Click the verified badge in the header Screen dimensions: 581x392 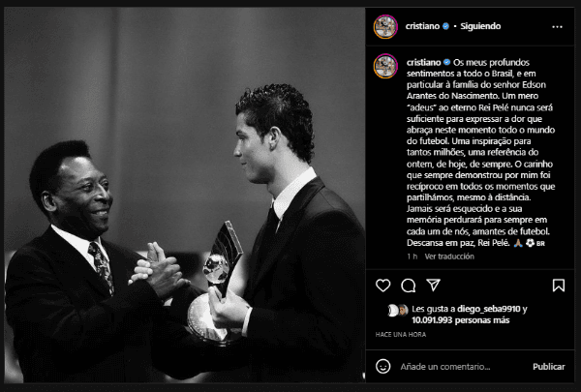tap(445, 26)
